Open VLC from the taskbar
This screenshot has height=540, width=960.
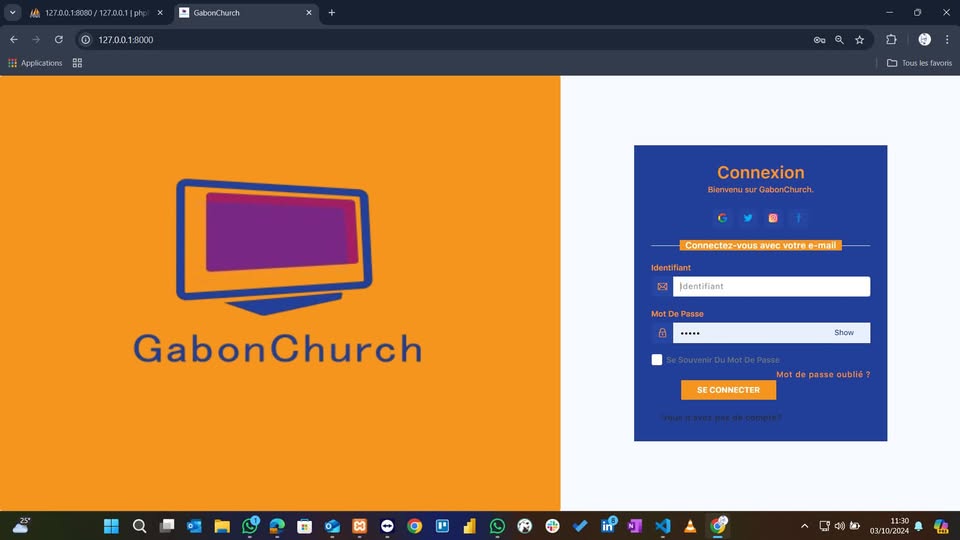(x=689, y=526)
